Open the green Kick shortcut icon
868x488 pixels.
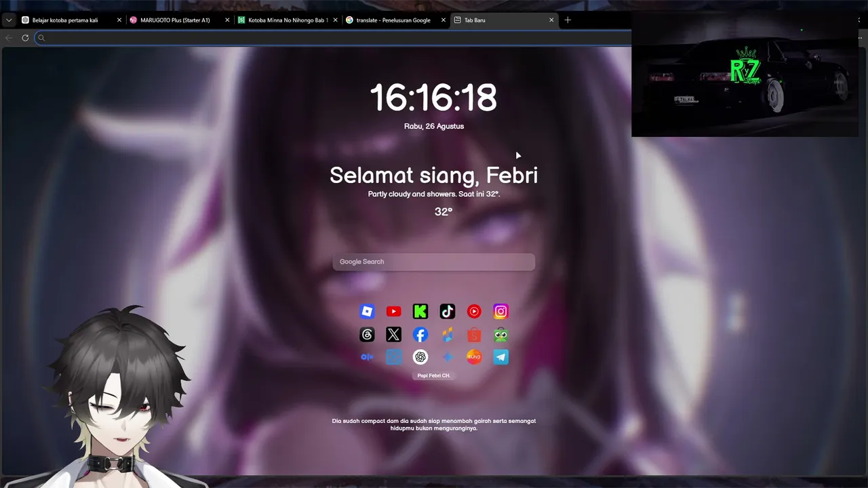(420, 312)
